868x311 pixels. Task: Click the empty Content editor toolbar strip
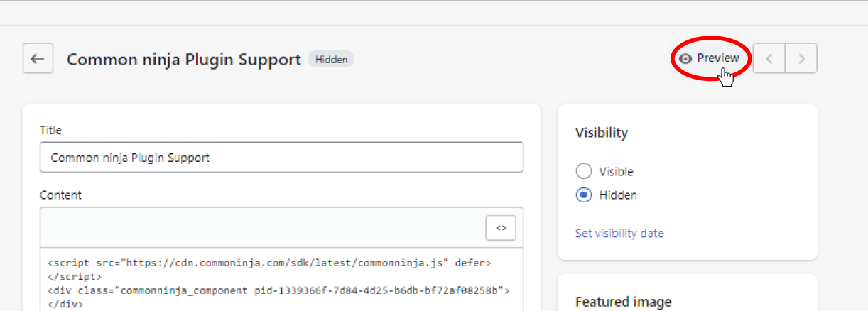[x=263, y=228]
